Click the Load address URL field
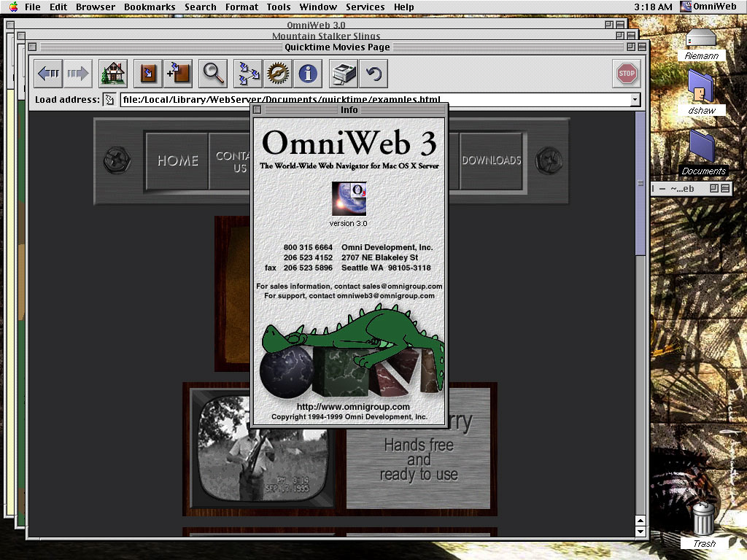This screenshot has width=747, height=560. pos(376,99)
